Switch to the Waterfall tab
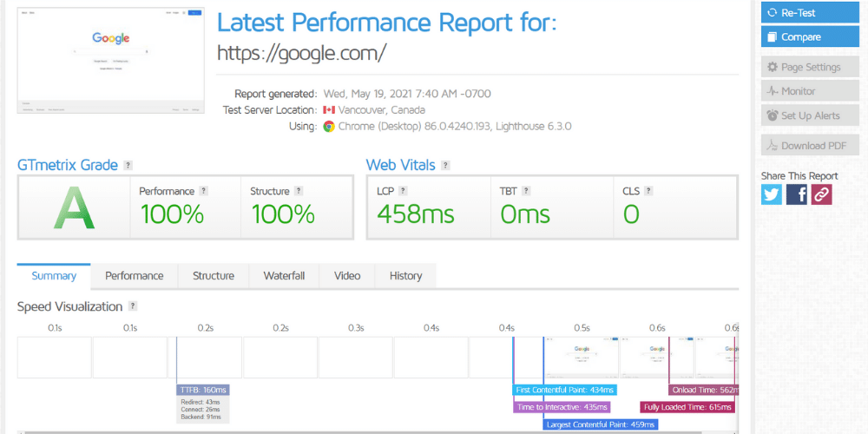The width and height of the screenshot is (868, 434). click(x=284, y=276)
